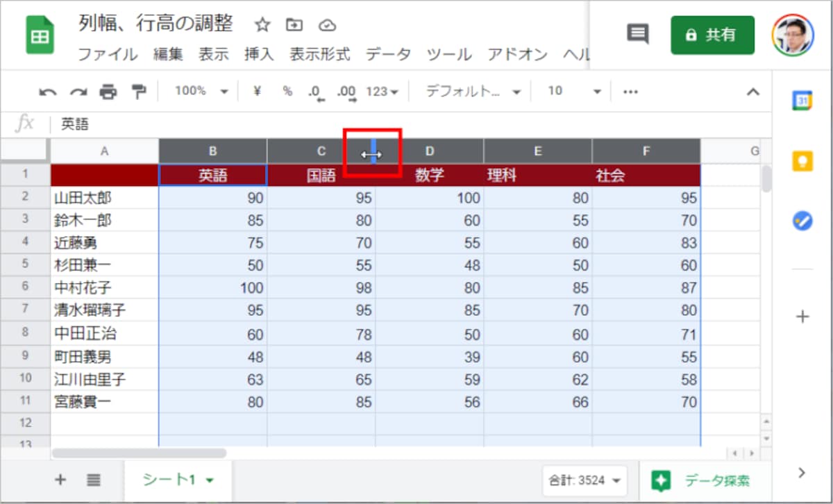Open the Google Sheets home icon
Viewport: 833px width, 504px height.
point(40,35)
